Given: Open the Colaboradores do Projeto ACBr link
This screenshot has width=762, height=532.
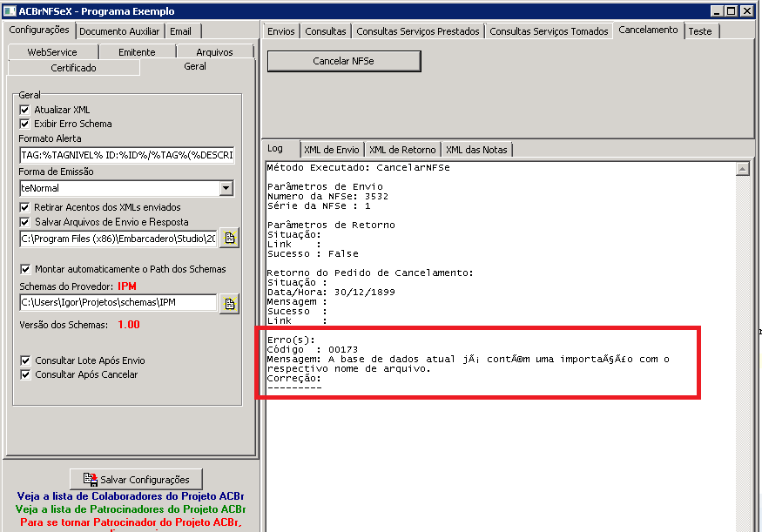Looking at the screenshot, I should pos(131,496).
